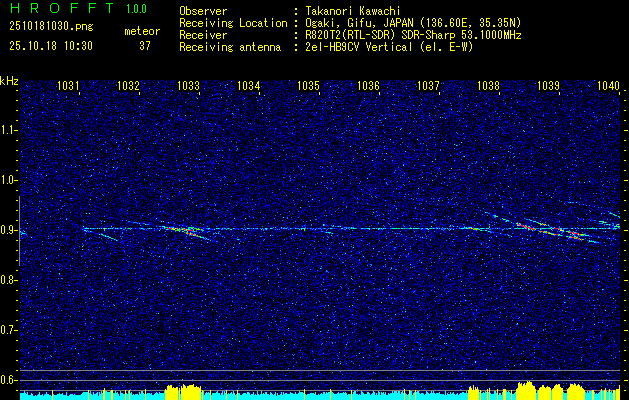Click the red meteor echo near 1039
The image size is (629, 400).
click(552, 231)
